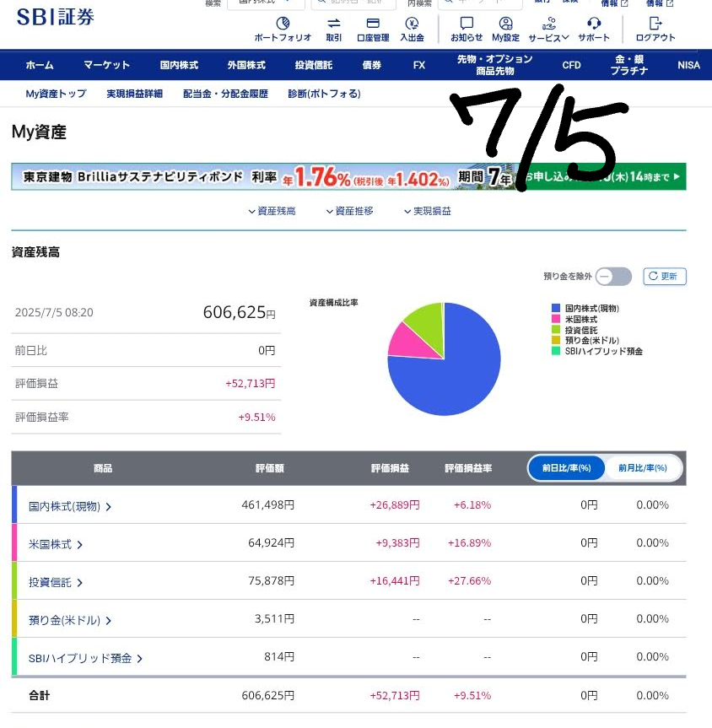Click blue 国内株式(現物) legend swatch
Viewport: 712px width, 728px height.
point(555,308)
